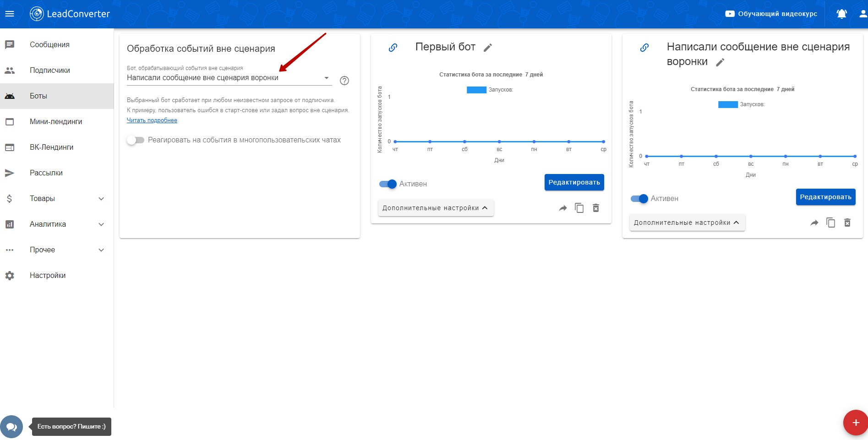This screenshot has width=868, height=440.
Task: Open notifications bell
Action: click(x=841, y=14)
